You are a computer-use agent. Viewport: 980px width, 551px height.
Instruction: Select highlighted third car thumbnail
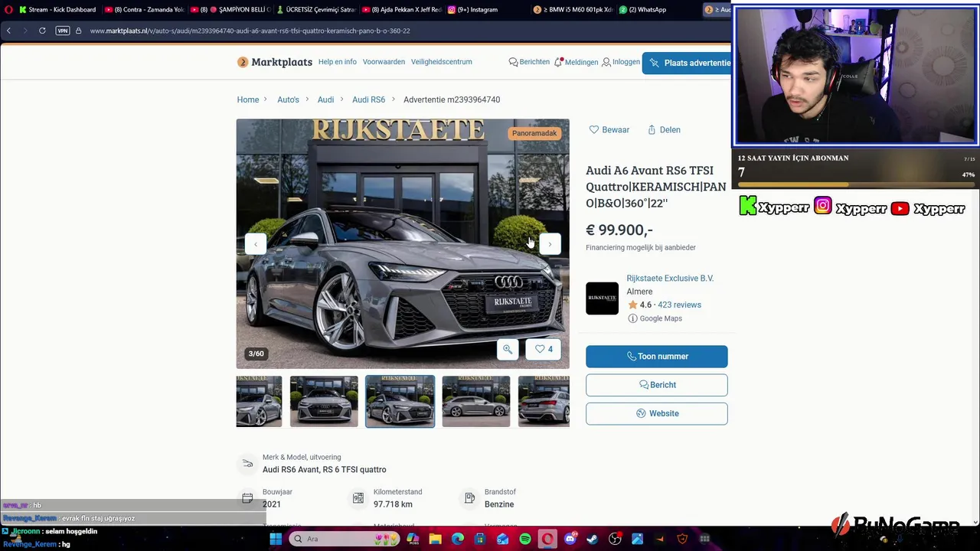tap(400, 401)
